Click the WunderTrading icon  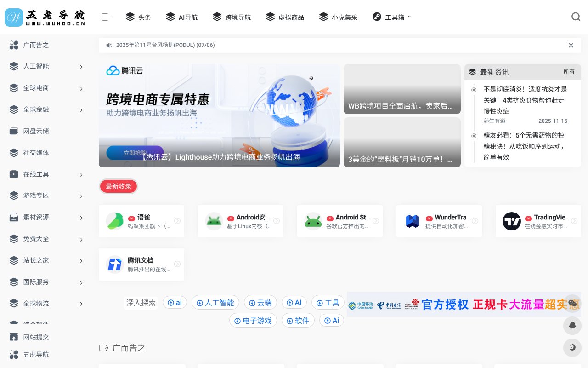coord(413,221)
